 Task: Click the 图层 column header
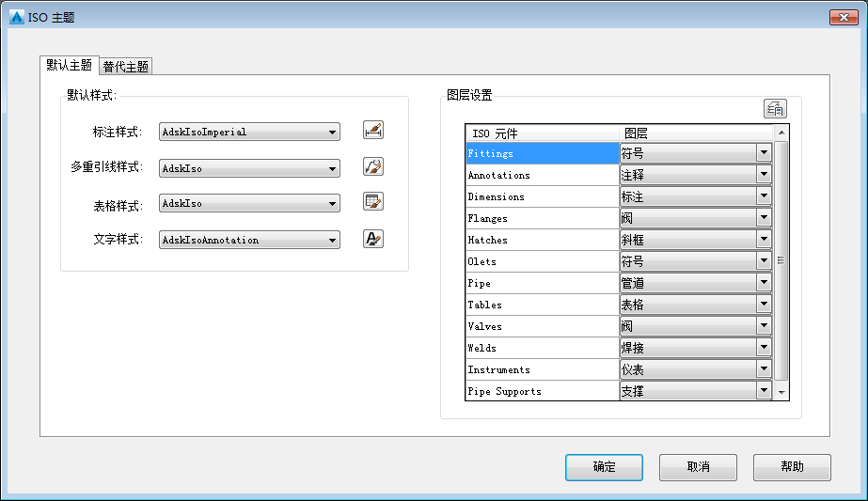[696, 133]
